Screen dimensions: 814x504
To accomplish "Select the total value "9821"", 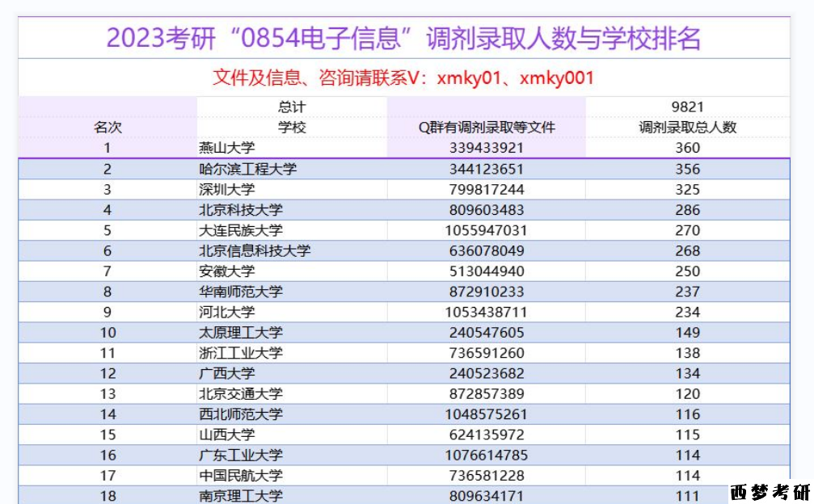I will point(687,107).
